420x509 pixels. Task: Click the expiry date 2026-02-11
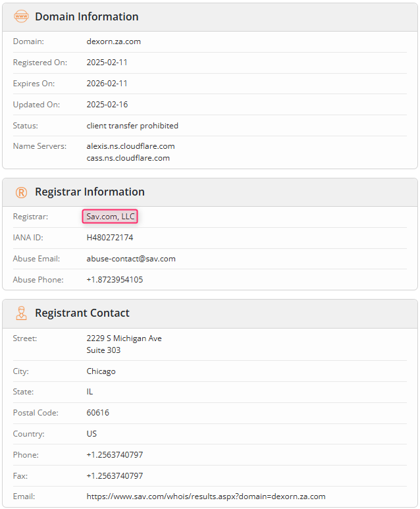point(107,84)
